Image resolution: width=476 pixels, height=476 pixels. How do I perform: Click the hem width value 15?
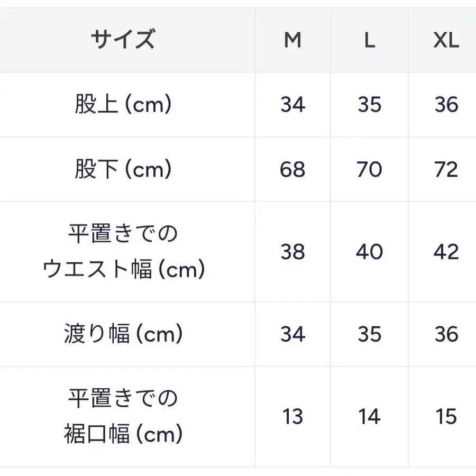[x=446, y=417]
